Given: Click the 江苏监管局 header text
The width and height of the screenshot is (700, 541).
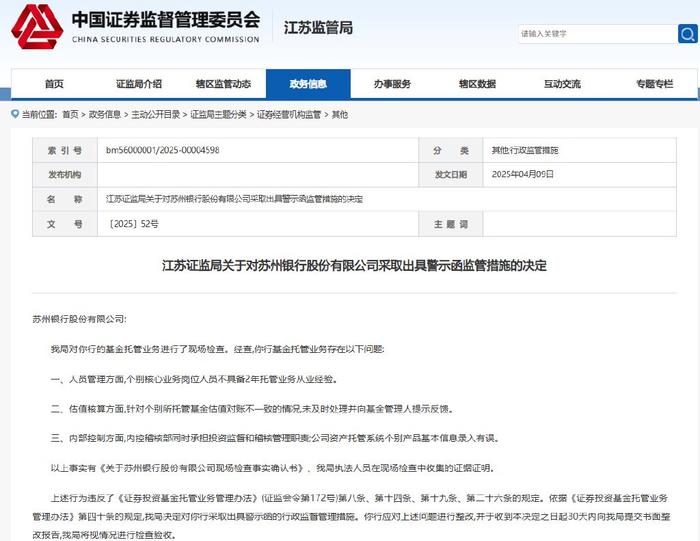Looking at the screenshot, I should coord(318,28).
